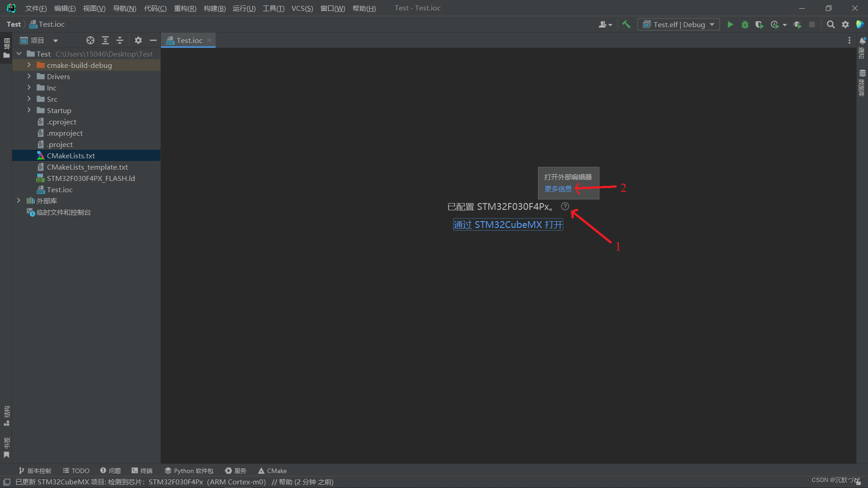Open profiler dropdown arrow

point(785,25)
